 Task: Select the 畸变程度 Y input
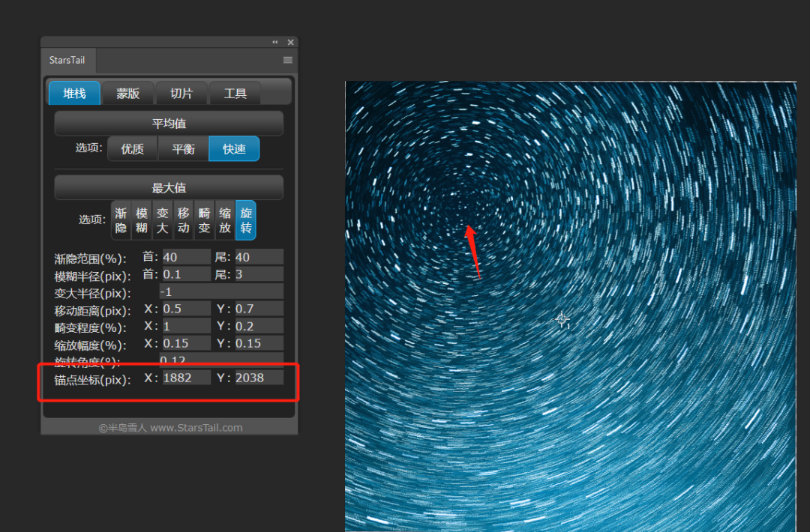[259, 326]
